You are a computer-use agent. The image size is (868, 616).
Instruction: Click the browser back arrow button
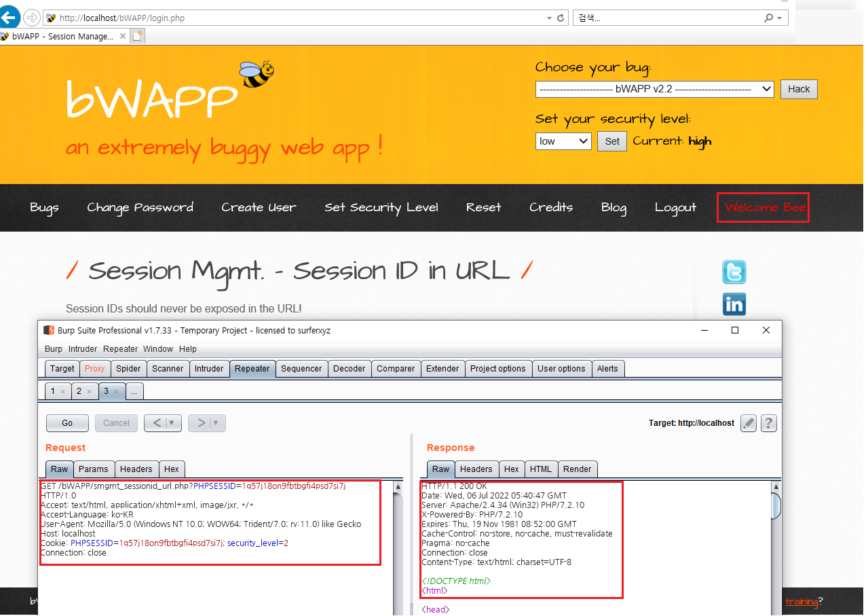[x=9, y=17]
